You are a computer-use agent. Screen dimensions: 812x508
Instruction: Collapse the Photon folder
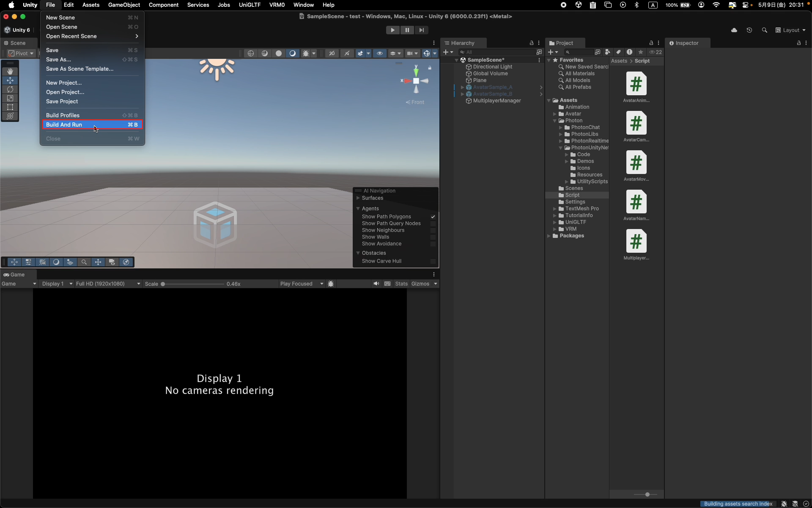tap(555, 121)
